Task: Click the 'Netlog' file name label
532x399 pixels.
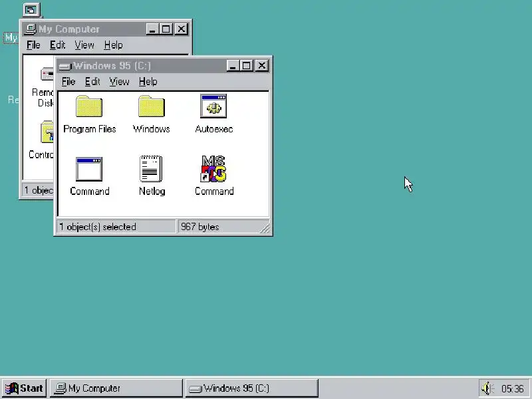Action: click(x=152, y=192)
